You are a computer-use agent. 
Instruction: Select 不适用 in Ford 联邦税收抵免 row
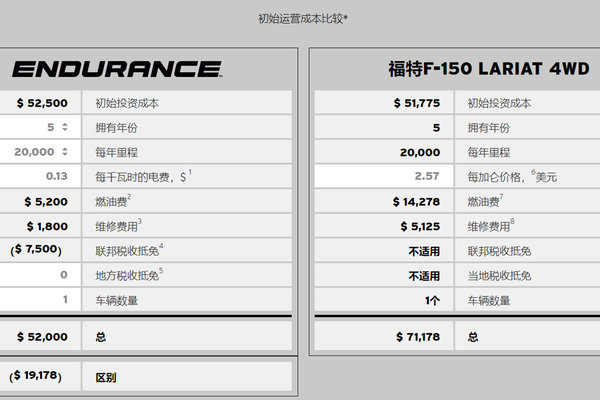(424, 251)
